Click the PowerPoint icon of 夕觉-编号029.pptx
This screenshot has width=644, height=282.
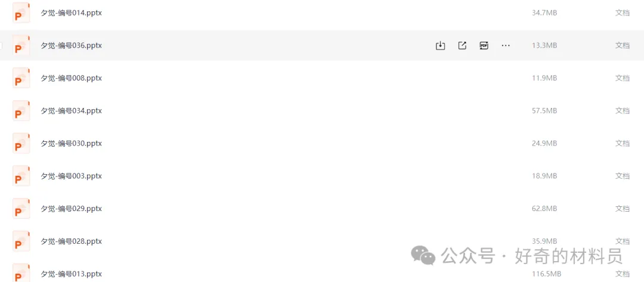coord(21,209)
